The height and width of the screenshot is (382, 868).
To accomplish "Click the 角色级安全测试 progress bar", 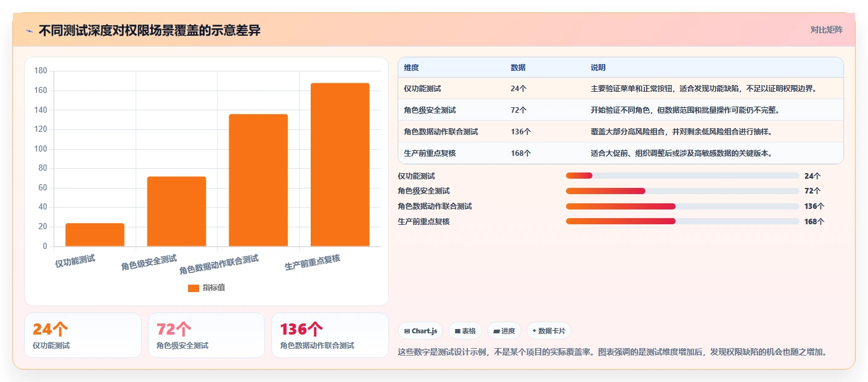I will (682, 191).
